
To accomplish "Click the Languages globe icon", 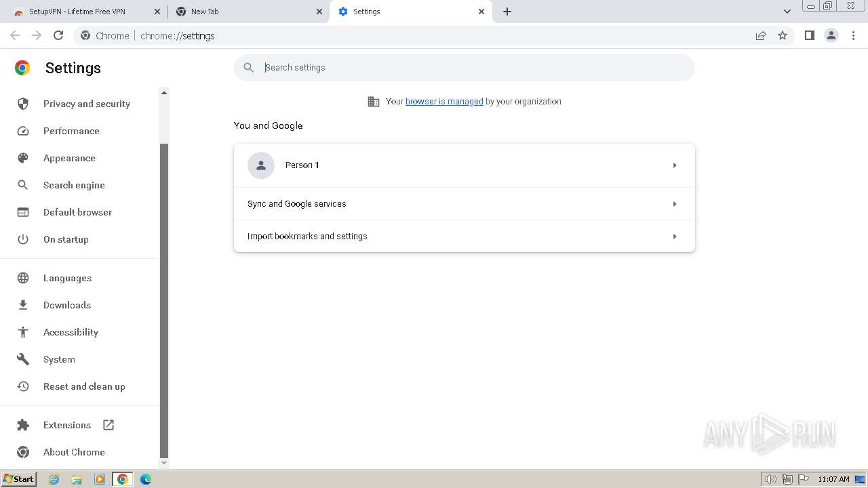I will click(x=23, y=278).
